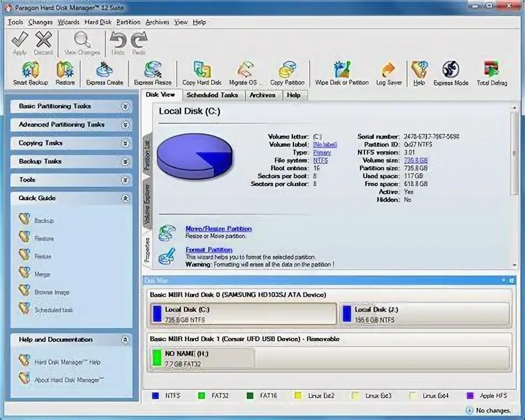525x420 pixels.
Task: Click the NTFS file system link
Action: 321,161
